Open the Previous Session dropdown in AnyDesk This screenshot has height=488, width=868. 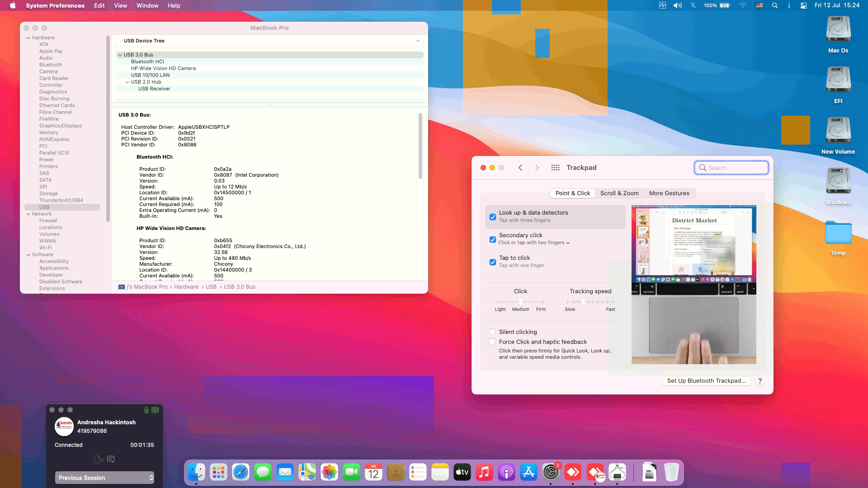click(x=104, y=478)
